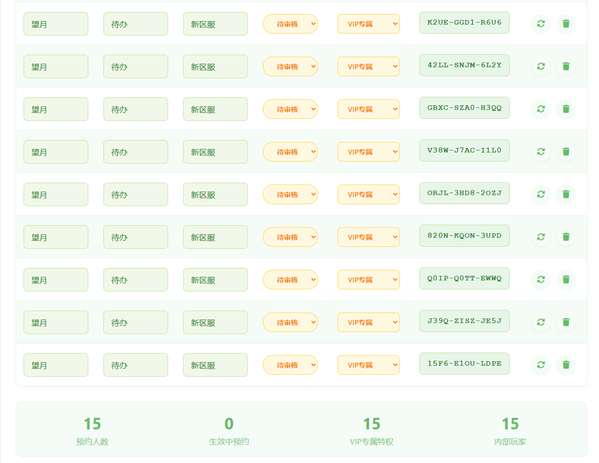Expand the VIP专属 dropdown in the 42LL row

click(368, 66)
